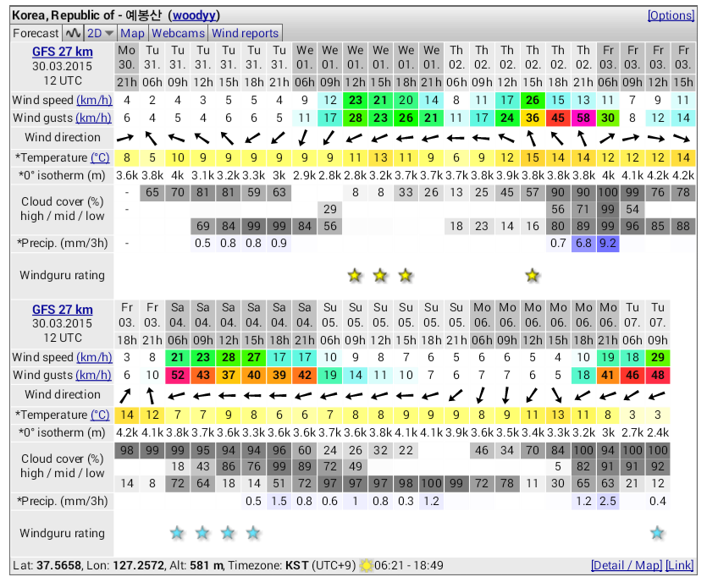Click the 0° isotherm value 2.9k
707x588 pixels.
[304, 176]
